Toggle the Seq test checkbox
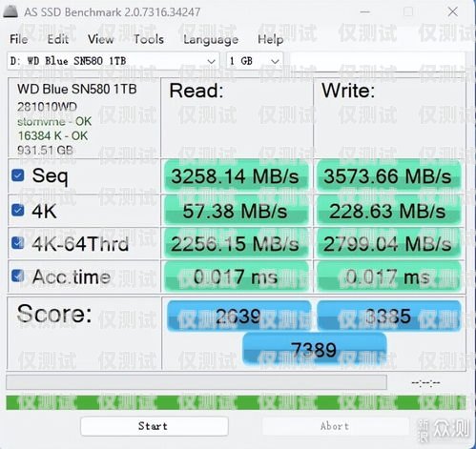Viewport: 476px width, 449px height. point(18,175)
